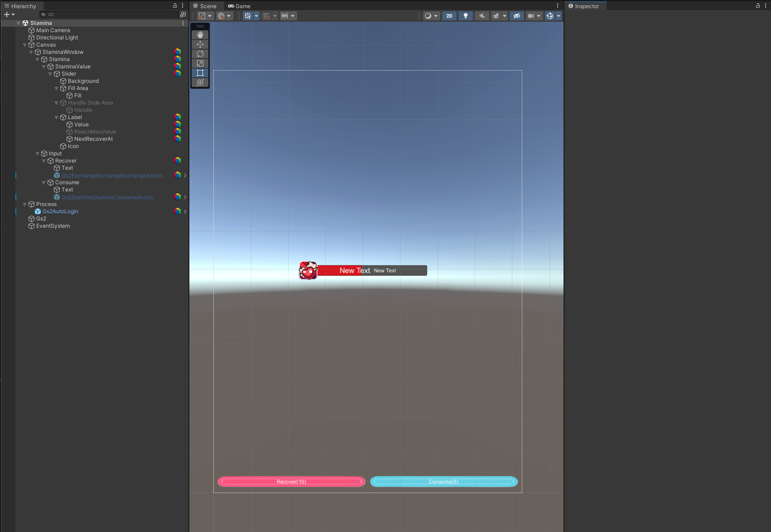Select the Background object
This screenshot has height=532, width=771.
click(83, 81)
